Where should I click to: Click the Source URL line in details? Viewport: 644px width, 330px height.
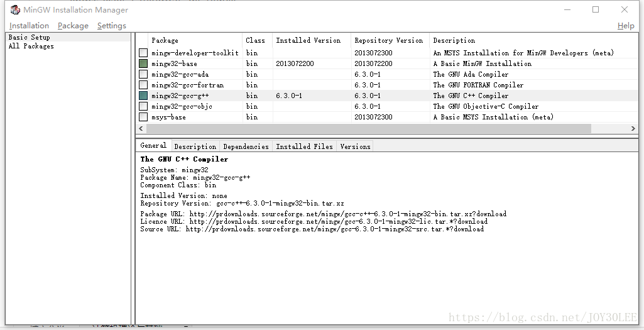pos(312,229)
